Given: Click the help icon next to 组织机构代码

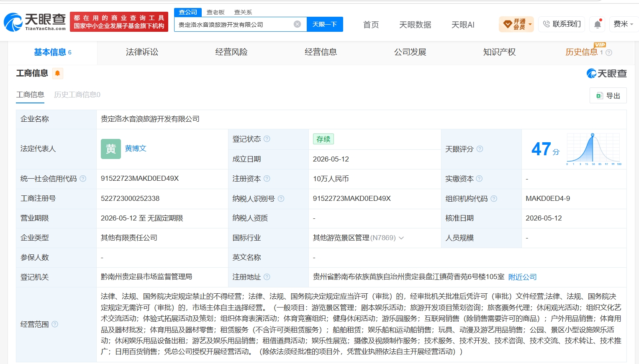Looking at the screenshot, I should (494, 199).
